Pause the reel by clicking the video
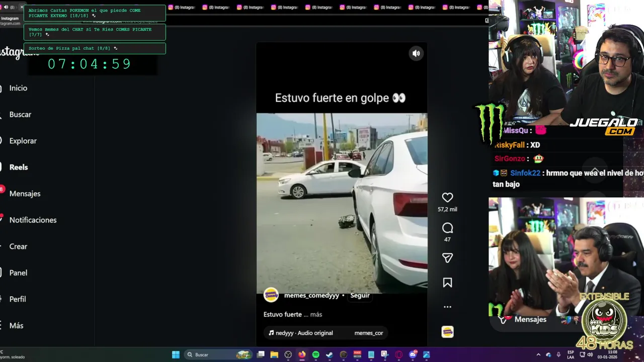Viewport: 644px width, 362px height. [x=342, y=203]
